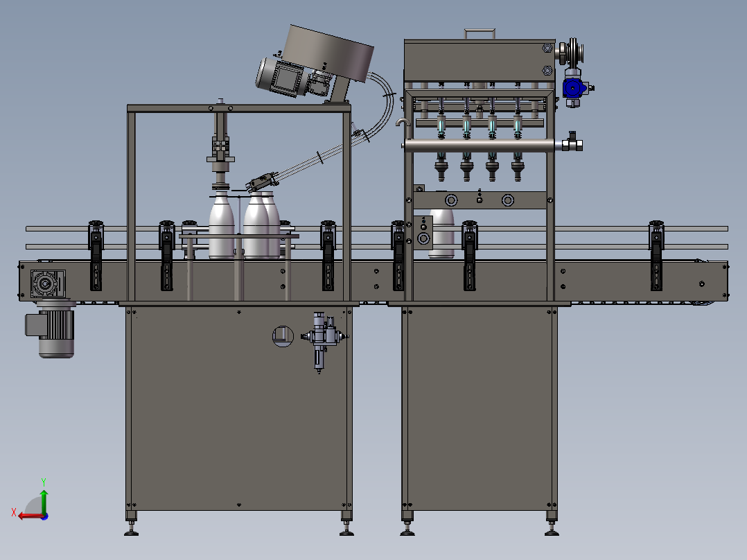Viewport: 747px width, 560px height.
Task: Select the flanged pulley at the tank's upper right
Action: (x=572, y=53)
